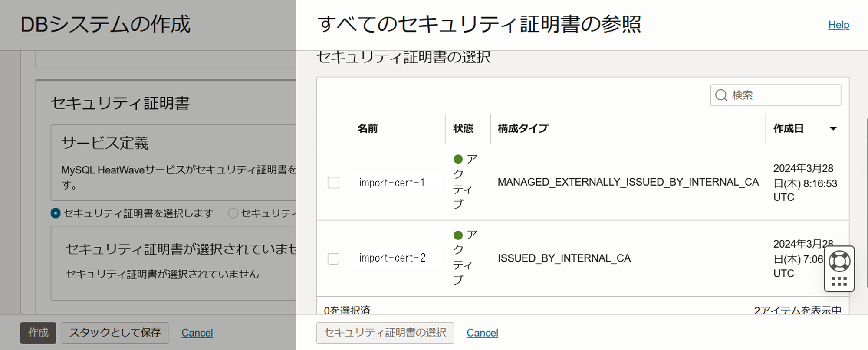This screenshot has width=868, height=350.
Task: Open the Help link
Action: [838, 25]
